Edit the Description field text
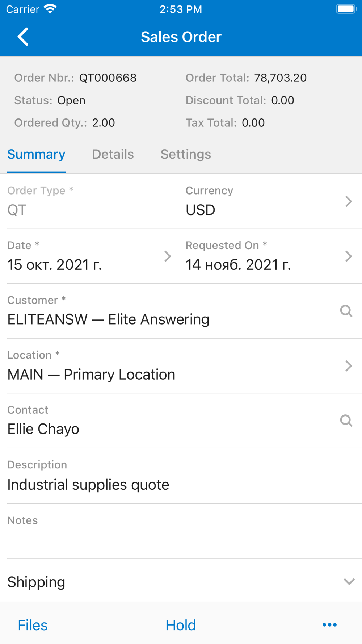 tap(88, 485)
